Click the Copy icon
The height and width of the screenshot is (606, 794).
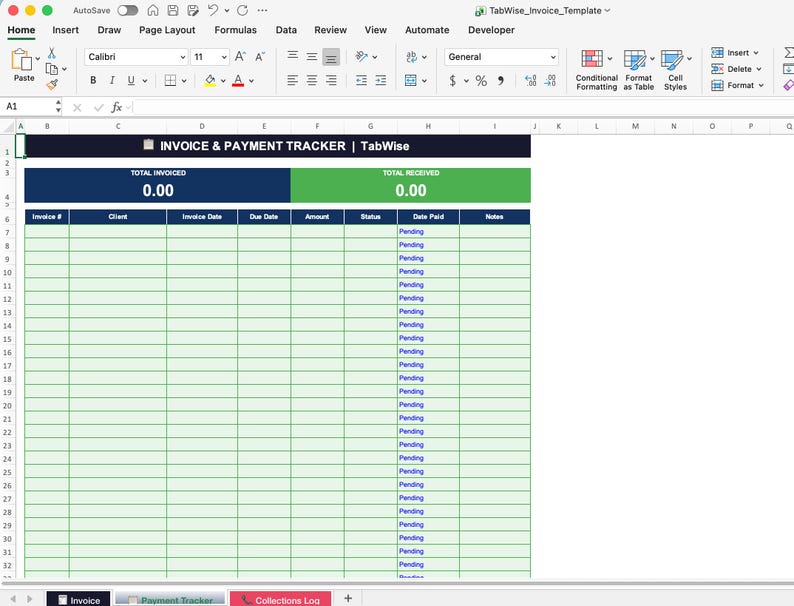(51, 69)
